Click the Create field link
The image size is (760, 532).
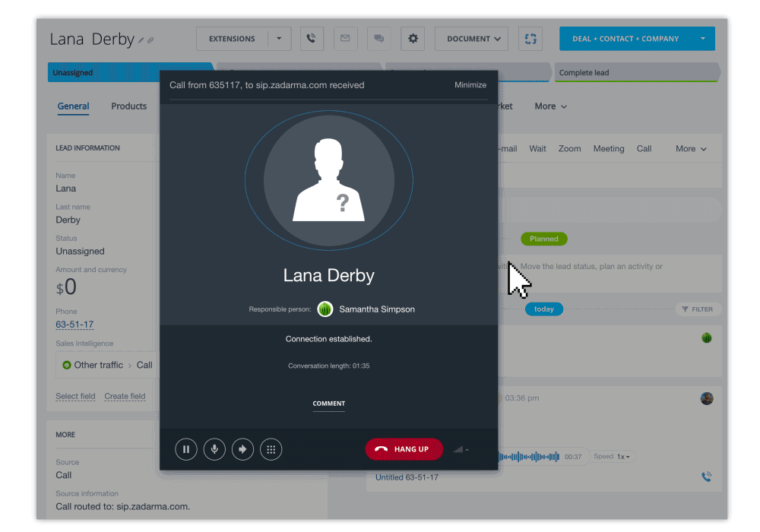[125, 396]
